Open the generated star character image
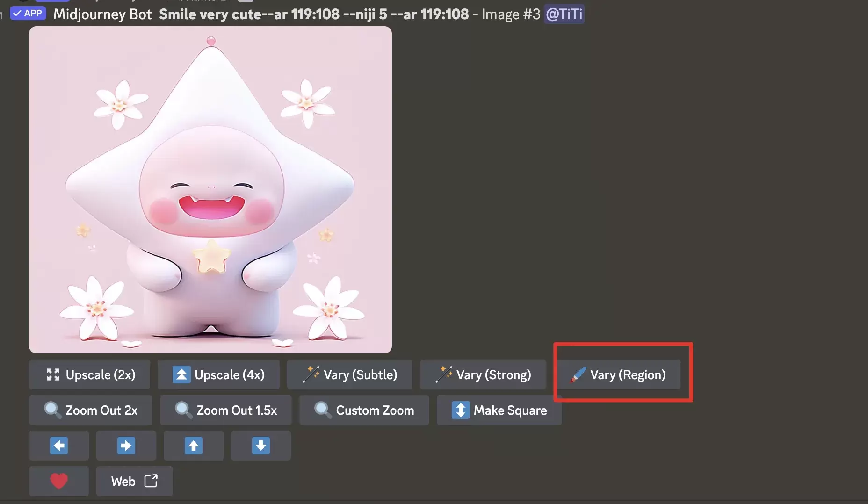Image resolution: width=868 pixels, height=504 pixels. click(210, 190)
